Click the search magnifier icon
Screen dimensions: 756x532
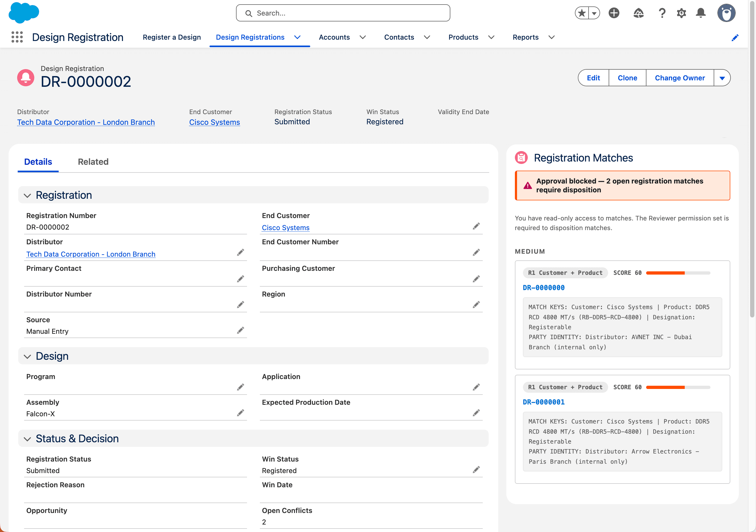(249, 13)
